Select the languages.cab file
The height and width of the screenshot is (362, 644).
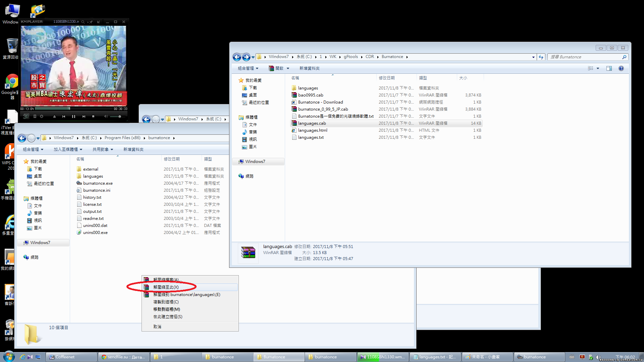[x=312, y=123]
